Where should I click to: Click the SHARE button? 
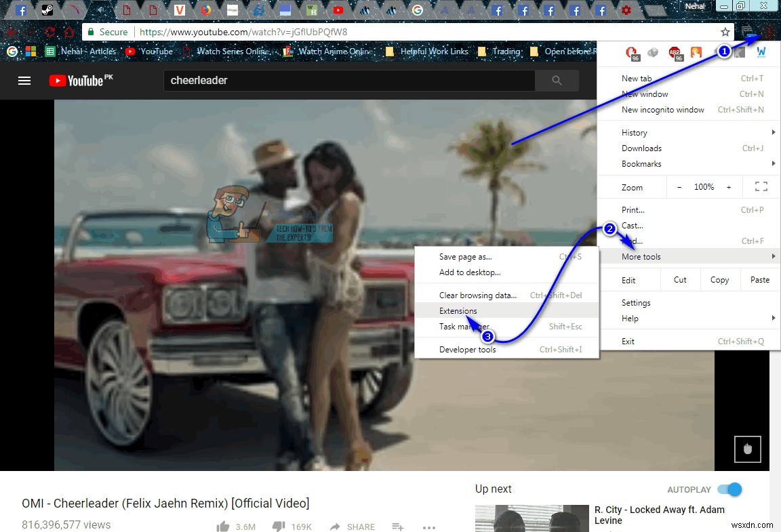(352, 527)
